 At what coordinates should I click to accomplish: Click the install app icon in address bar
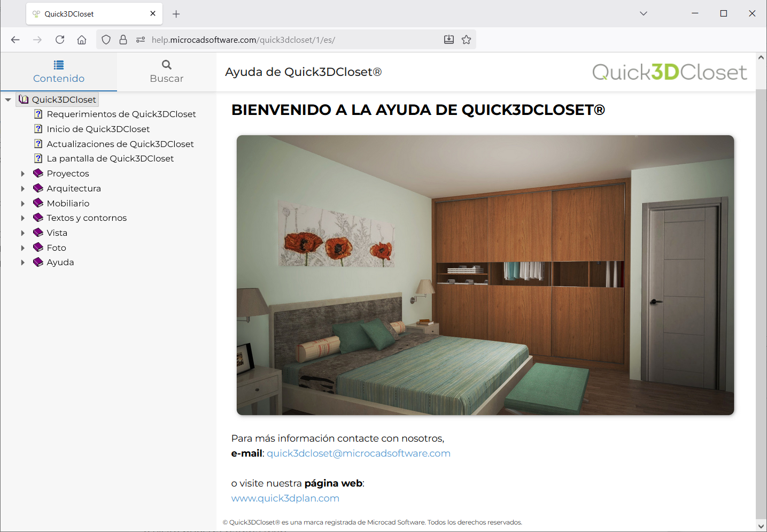coord(449,40)
